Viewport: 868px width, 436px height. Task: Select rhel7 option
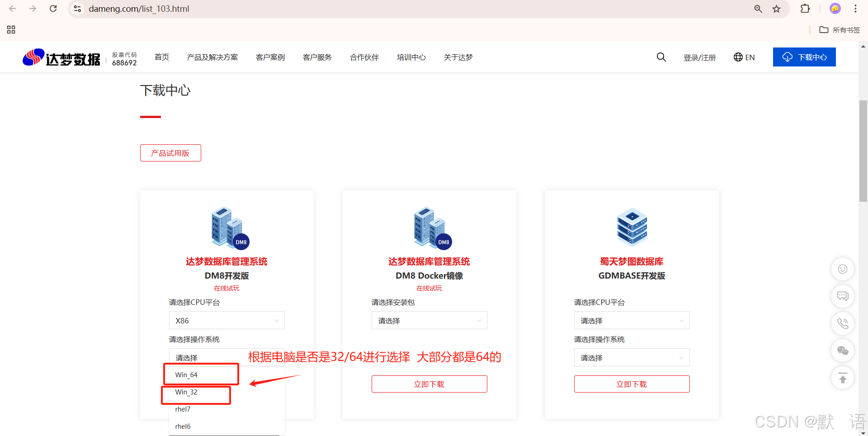227,409
